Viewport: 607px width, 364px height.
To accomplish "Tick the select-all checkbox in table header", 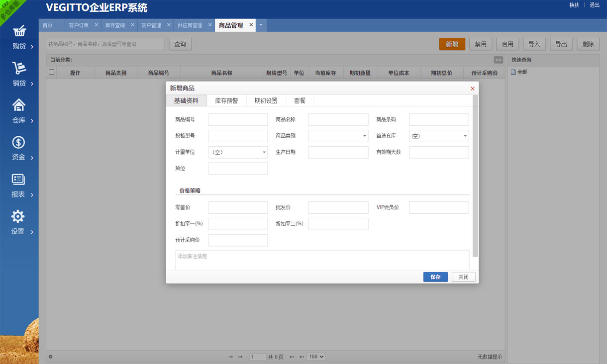I will point(51,72).
